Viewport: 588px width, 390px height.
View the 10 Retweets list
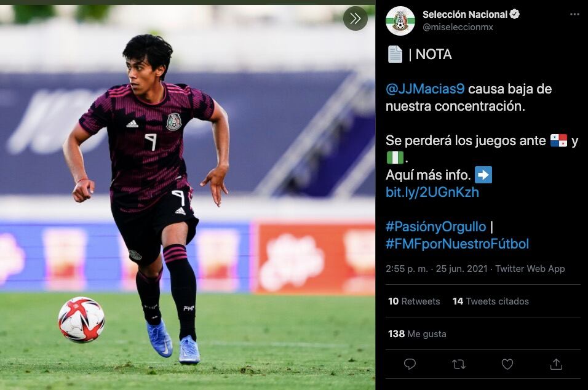coord(413,301)
